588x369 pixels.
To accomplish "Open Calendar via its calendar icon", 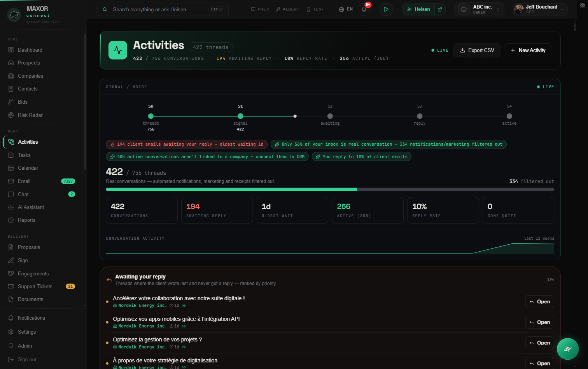I will coord(11,168).
